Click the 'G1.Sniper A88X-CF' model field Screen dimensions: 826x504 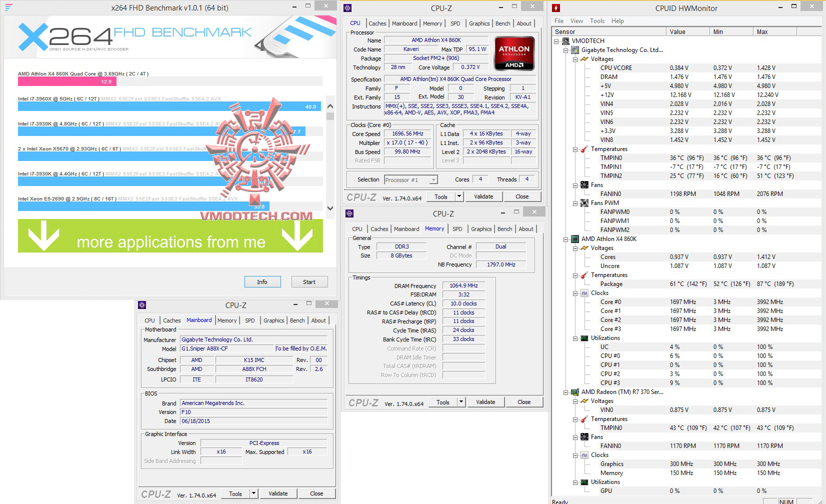227,348
